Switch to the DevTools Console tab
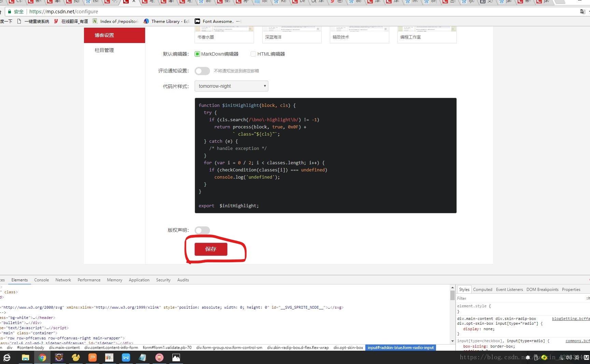Viewport: 590px width, 364px height. tap(42, 280)
